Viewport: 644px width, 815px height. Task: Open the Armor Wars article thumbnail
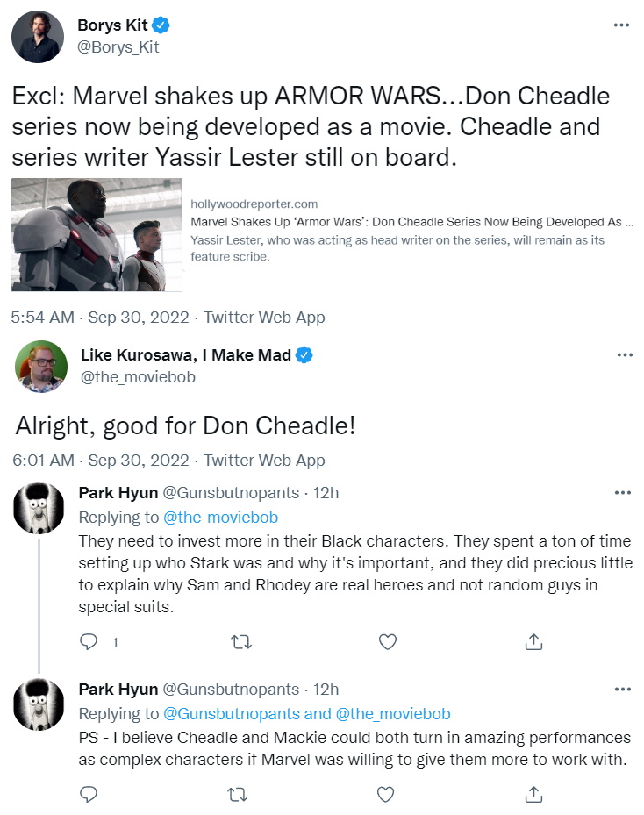(x=97, y=234)
